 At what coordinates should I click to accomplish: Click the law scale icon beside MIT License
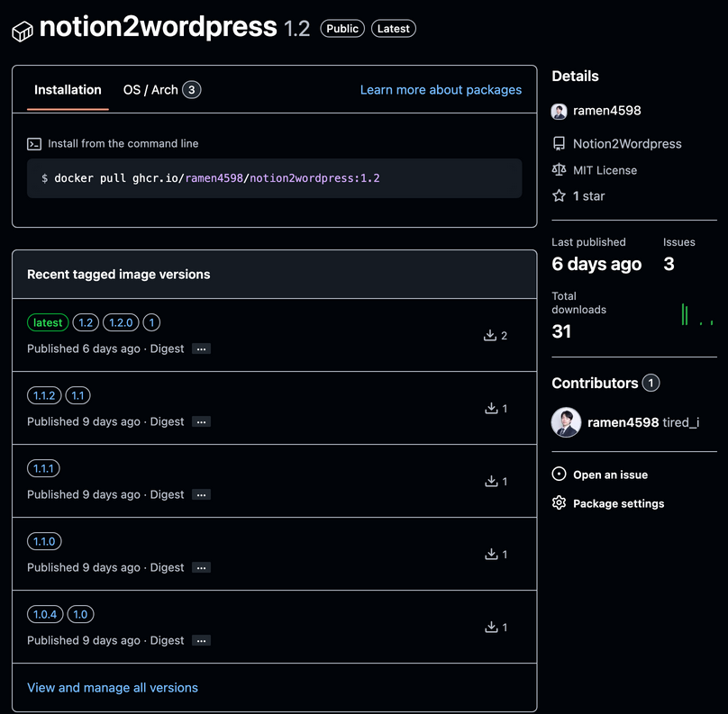point(559,170)
